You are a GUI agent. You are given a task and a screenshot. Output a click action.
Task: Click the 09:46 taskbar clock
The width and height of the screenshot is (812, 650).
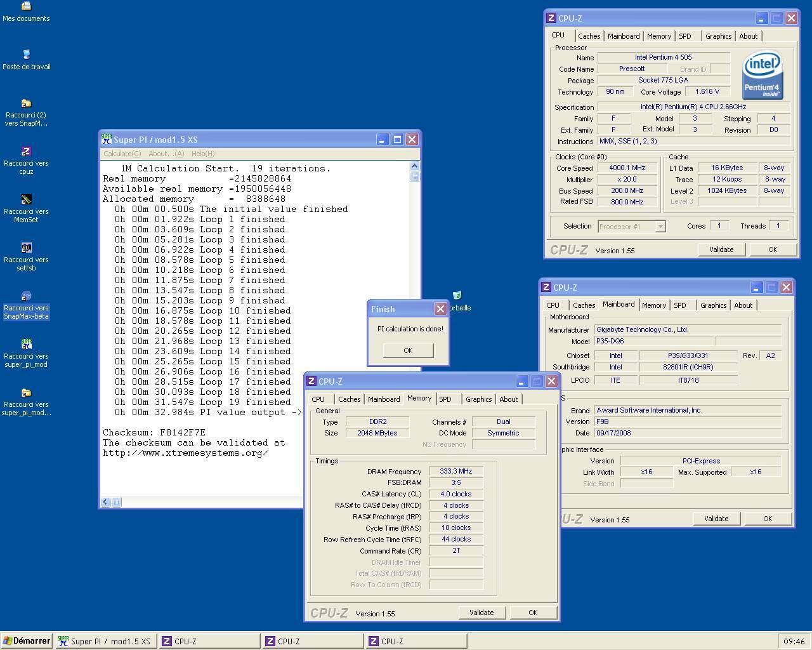point(794,641)
